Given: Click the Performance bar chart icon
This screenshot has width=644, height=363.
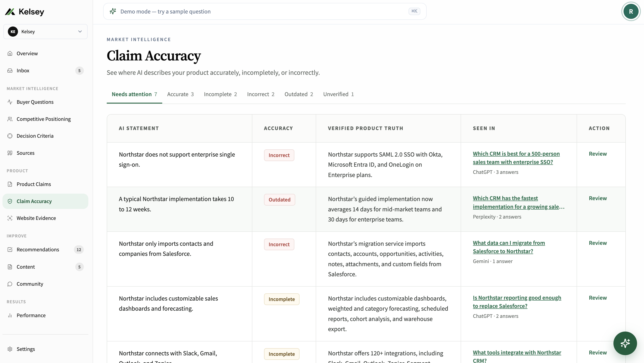Looking at the screenshot, I should (x=10, y=316).
